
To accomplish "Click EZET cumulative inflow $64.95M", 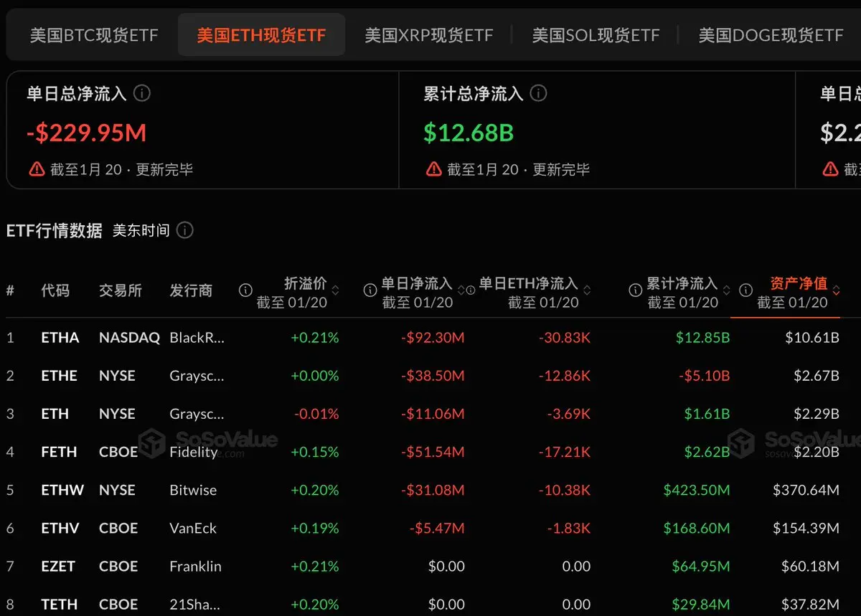I will point(701,567).
